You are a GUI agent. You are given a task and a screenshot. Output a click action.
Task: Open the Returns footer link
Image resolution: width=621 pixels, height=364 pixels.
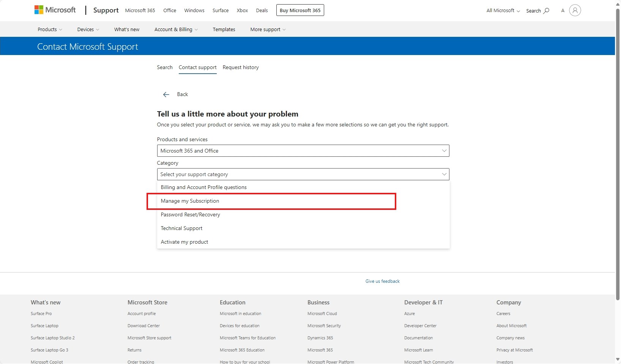[134, 350]
